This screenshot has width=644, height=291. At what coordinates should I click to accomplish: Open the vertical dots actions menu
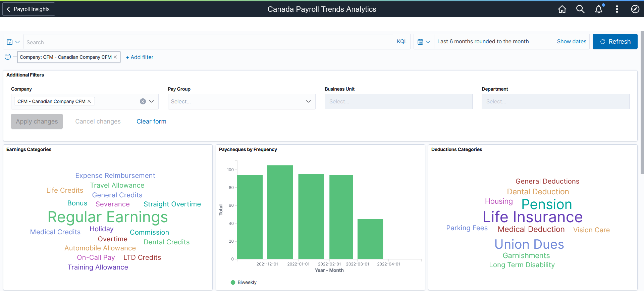click(617, 9)
